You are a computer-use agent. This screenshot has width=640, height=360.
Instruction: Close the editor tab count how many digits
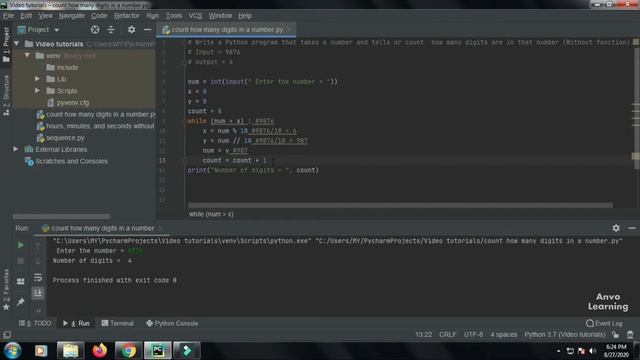point(289,29)
